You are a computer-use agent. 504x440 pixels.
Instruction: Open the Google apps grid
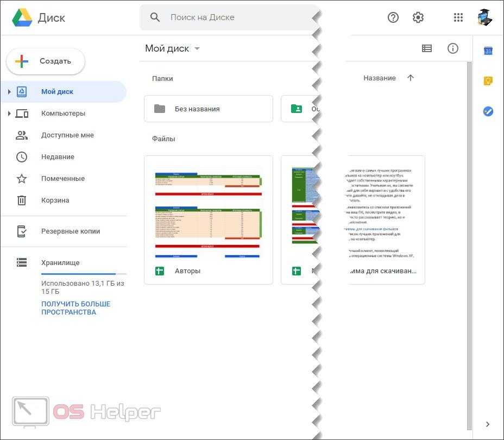(458, 17)
